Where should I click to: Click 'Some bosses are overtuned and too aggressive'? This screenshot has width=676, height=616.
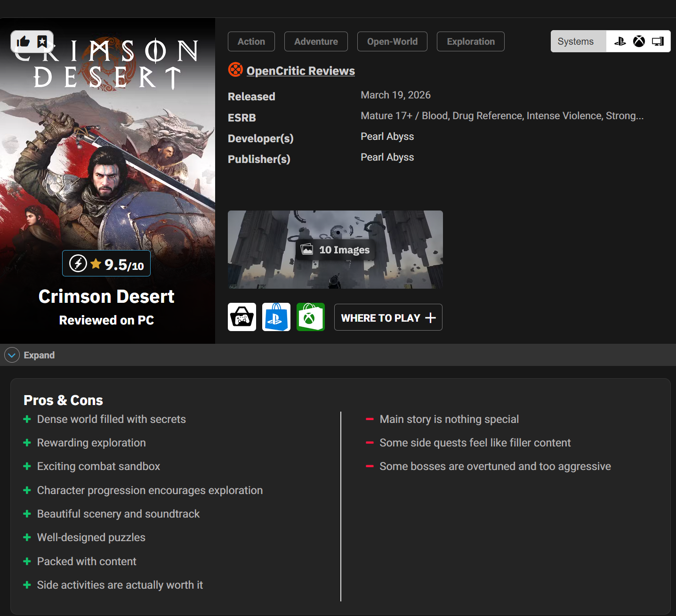[495, 466]
